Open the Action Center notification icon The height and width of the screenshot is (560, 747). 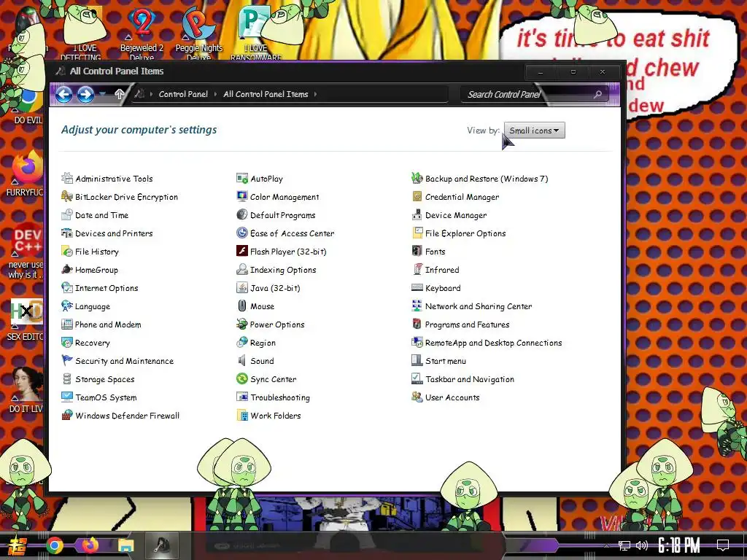(723, 545)
